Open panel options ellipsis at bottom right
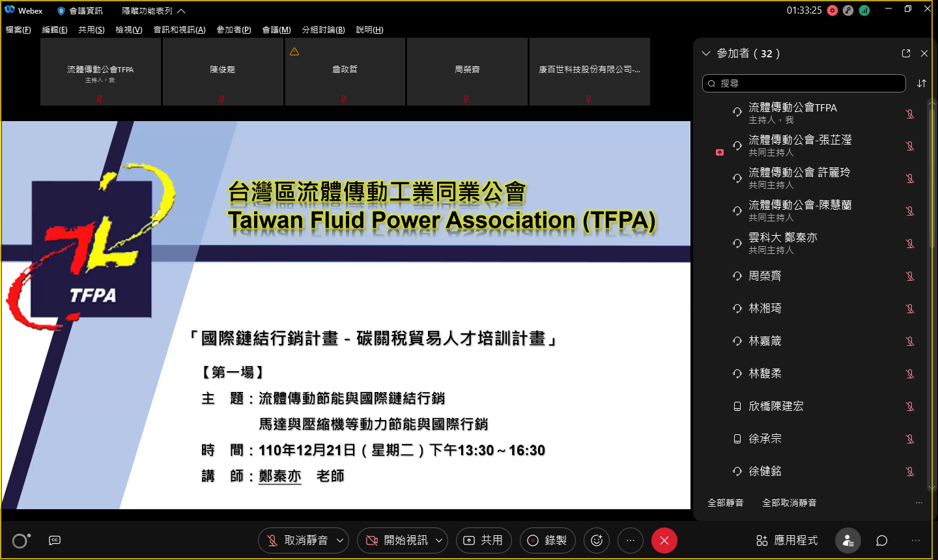Image resolution: width=938 pixels, height=560 pixels. [x=916, y=540]
